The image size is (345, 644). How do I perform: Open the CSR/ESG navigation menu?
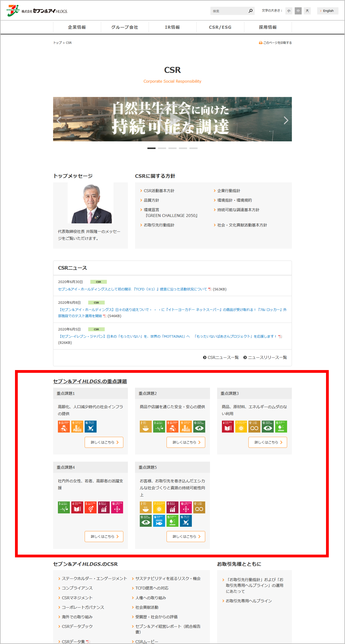click(220, 27)
